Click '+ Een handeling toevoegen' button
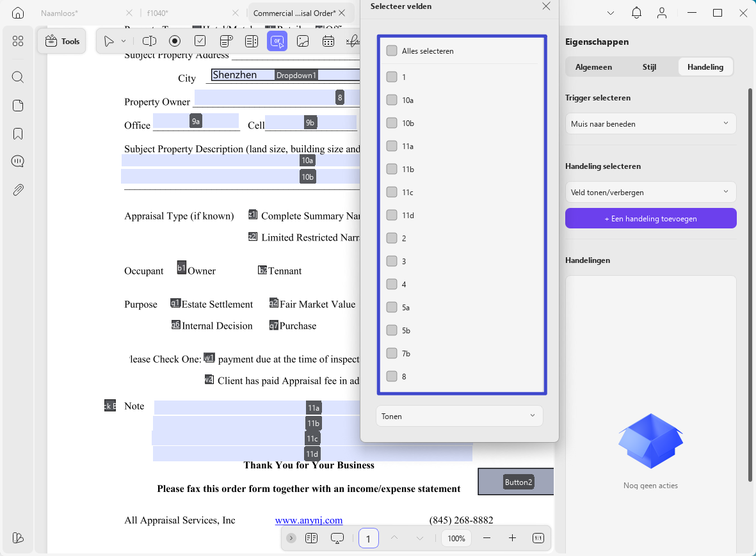Image resolution: width=756 pixels, height=556 pixels. tap(650, 218)
